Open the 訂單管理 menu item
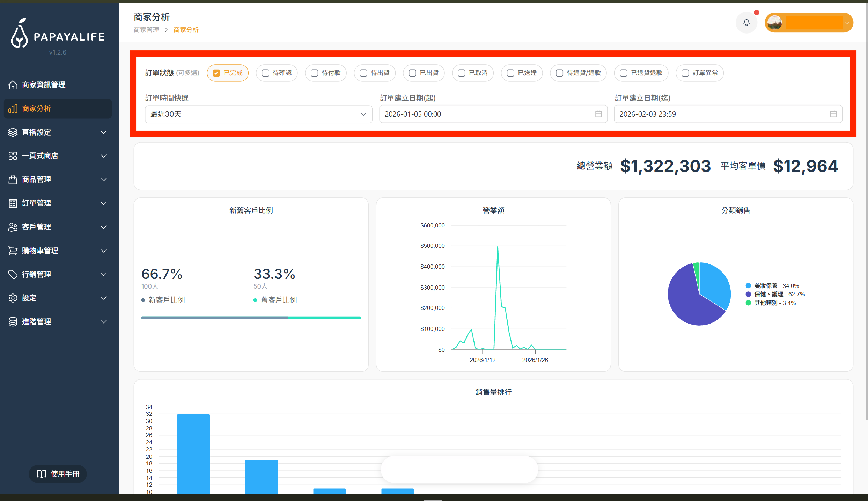Screen dimensions: 868x501 (x=58, y=203)
